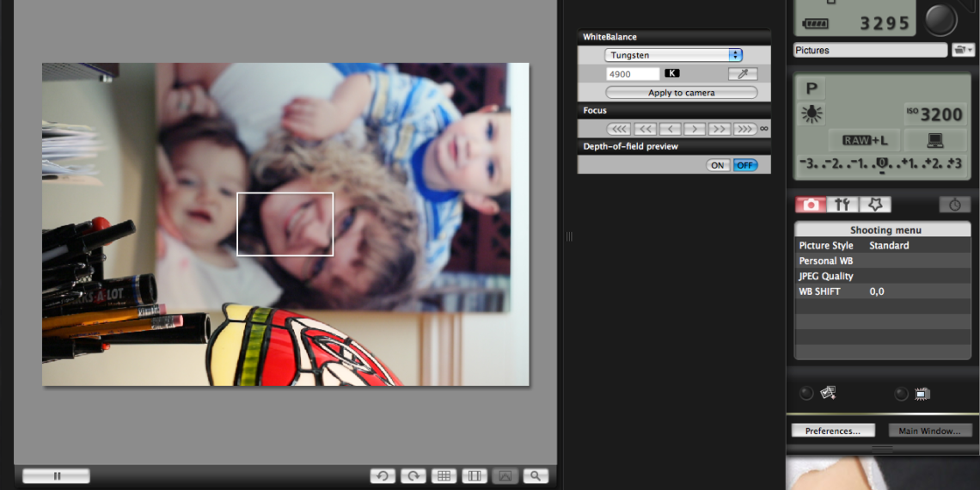Click the histogram display icon
Image resolution: width=980 pixels, height=490 pixels.
pos(505,476)
